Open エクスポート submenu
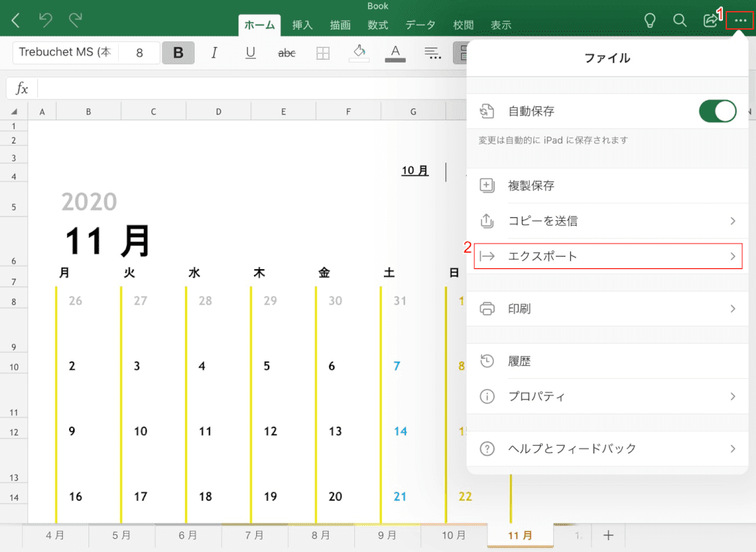The height and width of the screenshot is (552, 756). 608,256
